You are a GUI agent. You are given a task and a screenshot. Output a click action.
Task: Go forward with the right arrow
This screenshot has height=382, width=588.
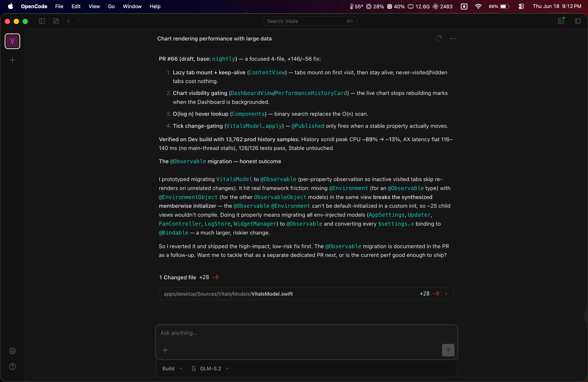click(78, 21)
